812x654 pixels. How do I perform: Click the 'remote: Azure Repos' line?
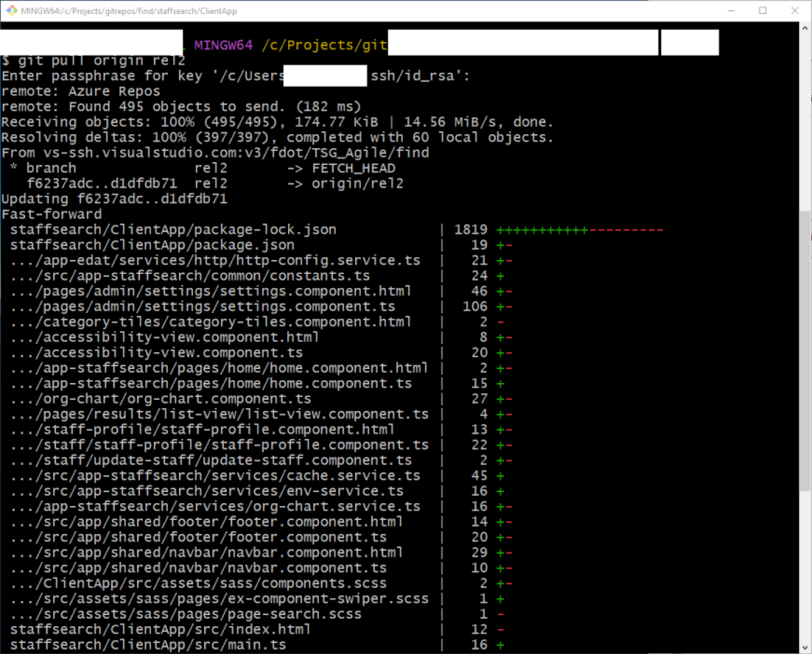tap(80, 91)
